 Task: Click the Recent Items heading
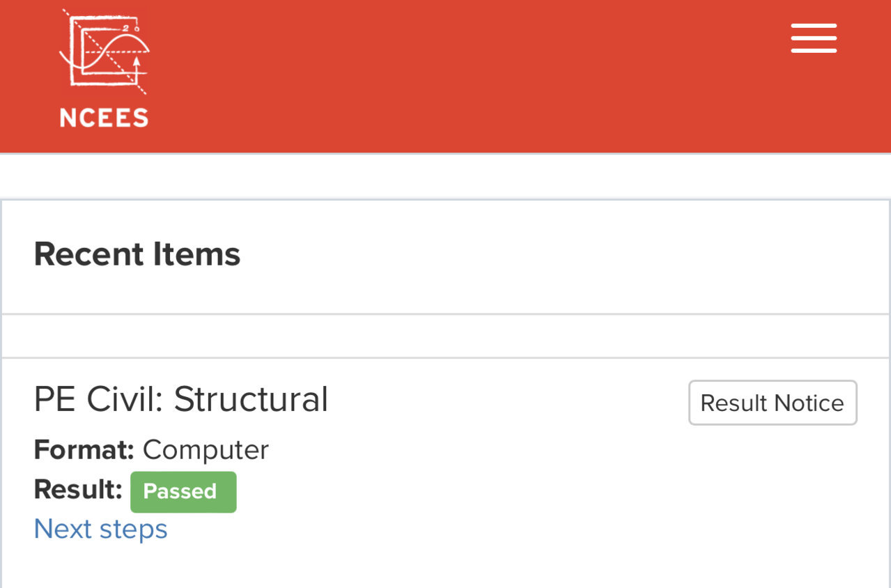point(137,254)
